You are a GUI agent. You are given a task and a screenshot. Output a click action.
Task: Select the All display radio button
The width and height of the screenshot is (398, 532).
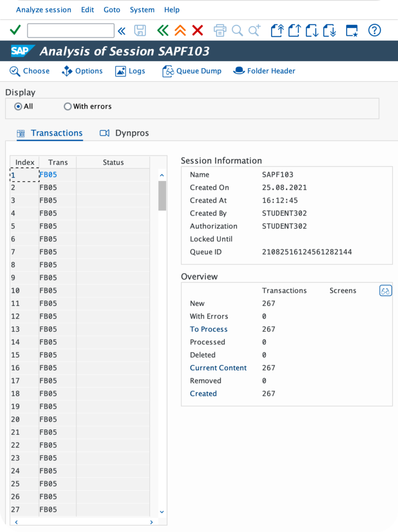pyautogui.click(x=18, y=107)
